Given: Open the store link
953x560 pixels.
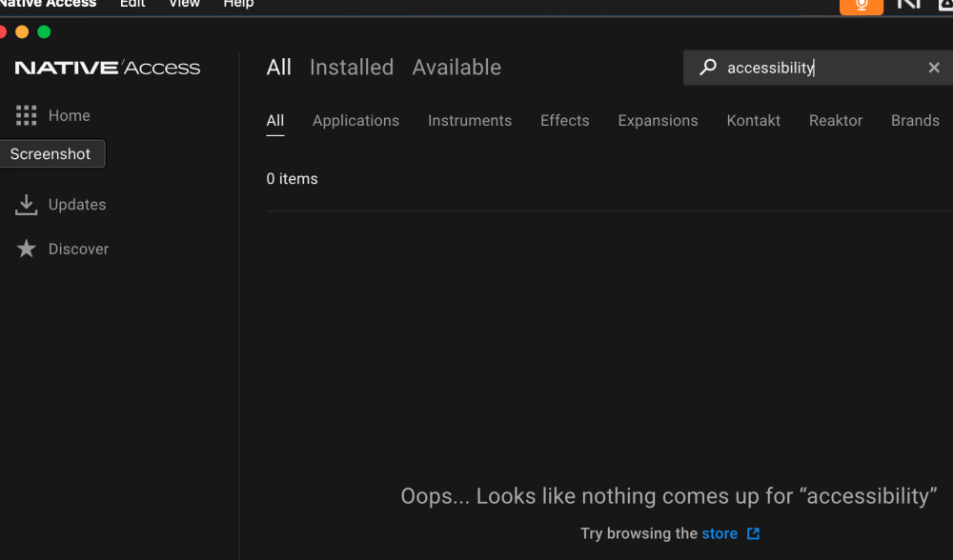Looking at the screenshot, I should (720, 533).
